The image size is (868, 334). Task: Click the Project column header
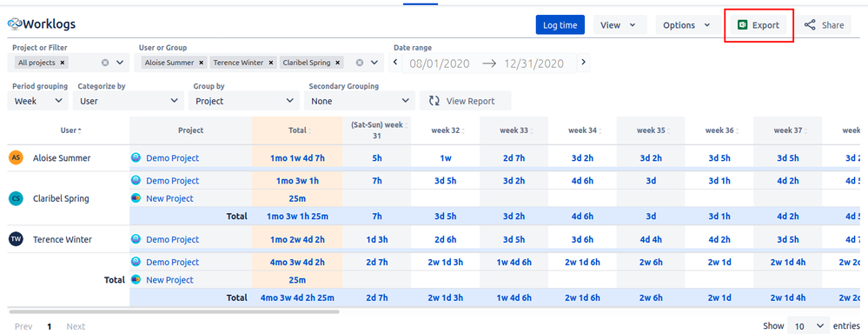[x=191, y=130]
